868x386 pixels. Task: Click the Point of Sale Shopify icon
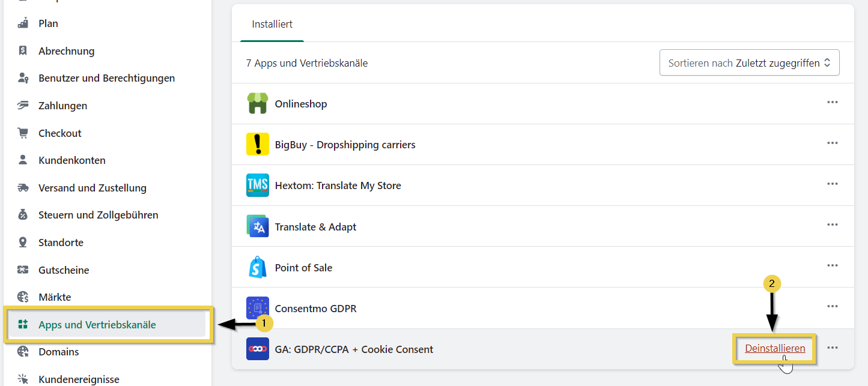tap(257, 268)
